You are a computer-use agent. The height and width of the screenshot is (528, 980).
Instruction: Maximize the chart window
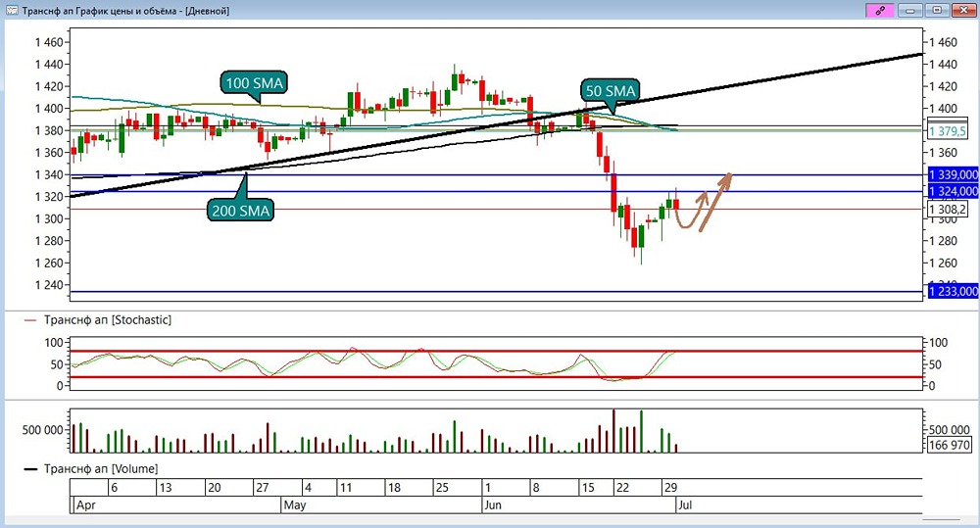[x=937, y=10]
